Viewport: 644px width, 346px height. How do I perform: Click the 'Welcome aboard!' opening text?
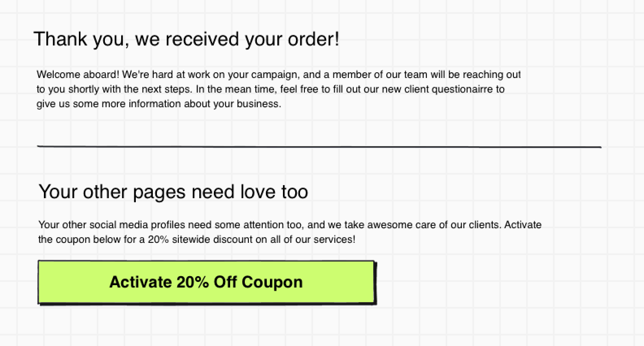(x=78, y=75)
